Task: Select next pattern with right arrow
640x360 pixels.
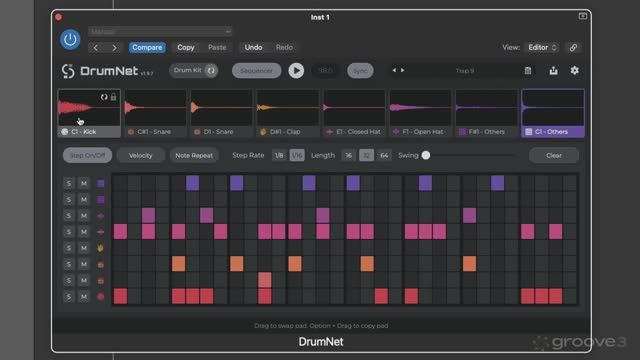Action: 403,70
